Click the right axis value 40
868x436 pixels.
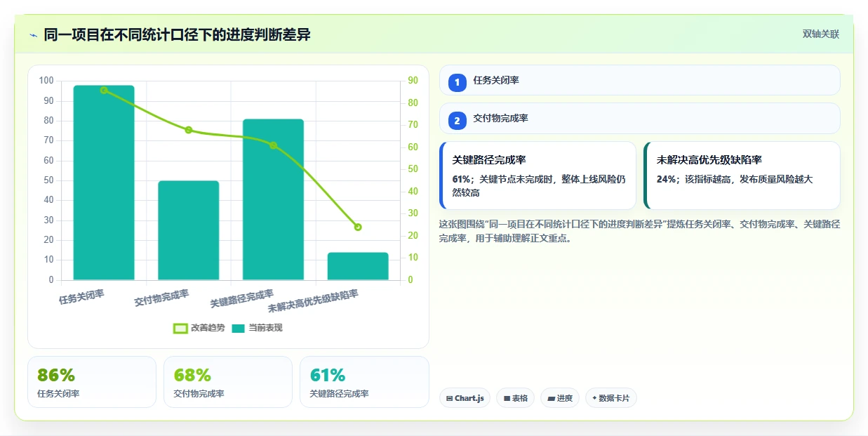tap(413, 191)
